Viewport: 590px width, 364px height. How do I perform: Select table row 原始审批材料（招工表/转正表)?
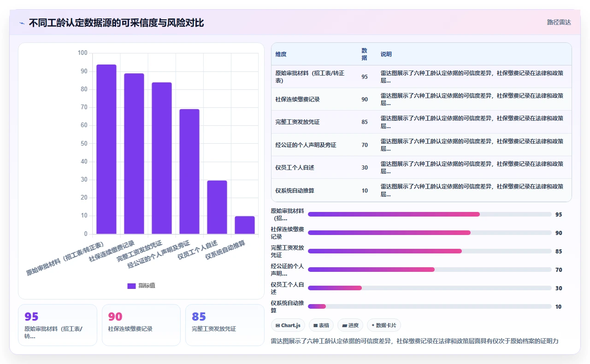pos(421,76)
